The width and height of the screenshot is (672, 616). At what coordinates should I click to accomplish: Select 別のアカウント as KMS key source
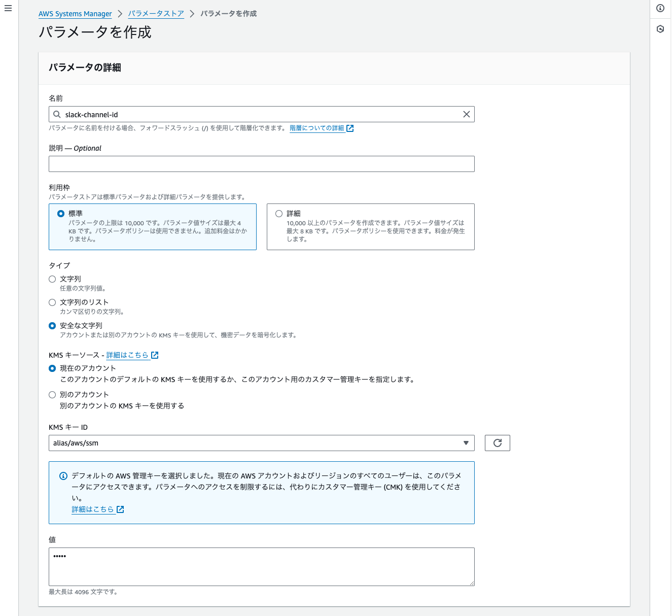tap(52, 395)
